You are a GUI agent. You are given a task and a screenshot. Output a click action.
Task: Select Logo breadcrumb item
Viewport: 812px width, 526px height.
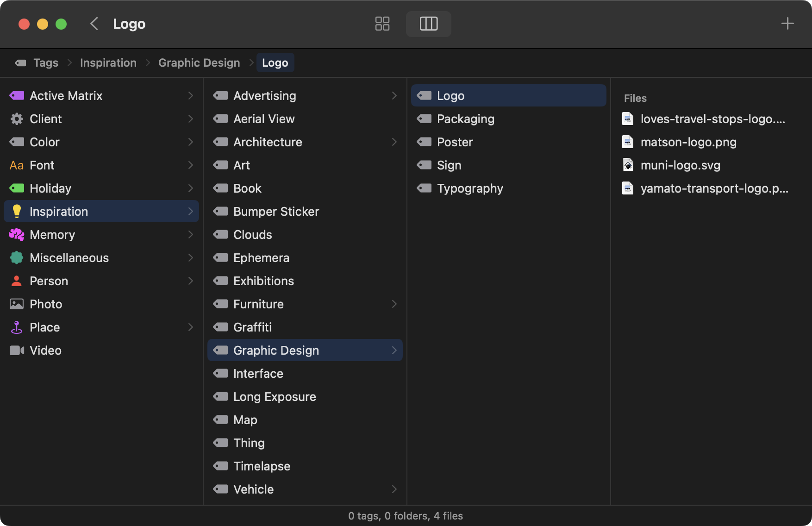tap(275, 63)
